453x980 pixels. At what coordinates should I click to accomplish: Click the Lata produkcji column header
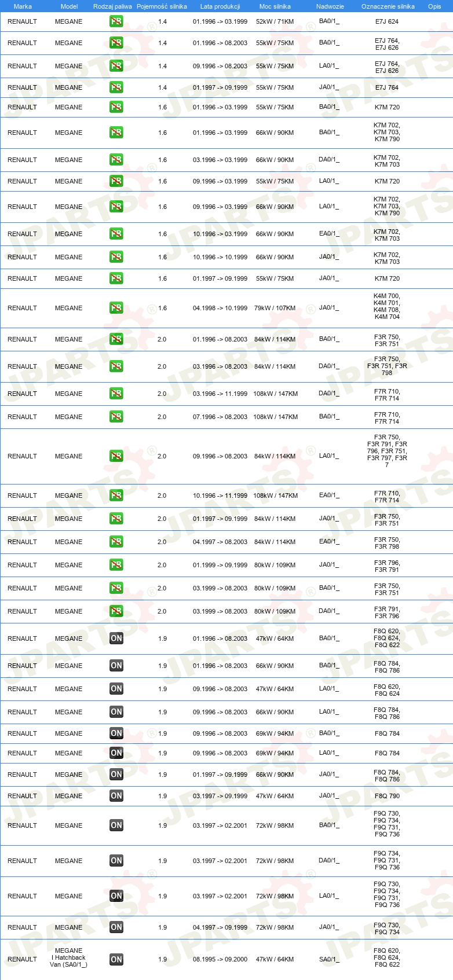220,6
